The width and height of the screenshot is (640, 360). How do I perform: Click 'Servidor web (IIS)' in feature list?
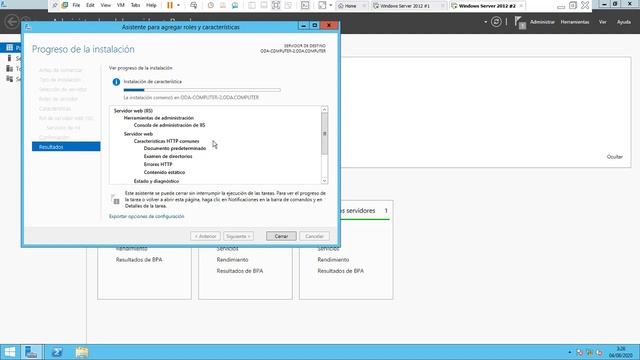point(133,111)
